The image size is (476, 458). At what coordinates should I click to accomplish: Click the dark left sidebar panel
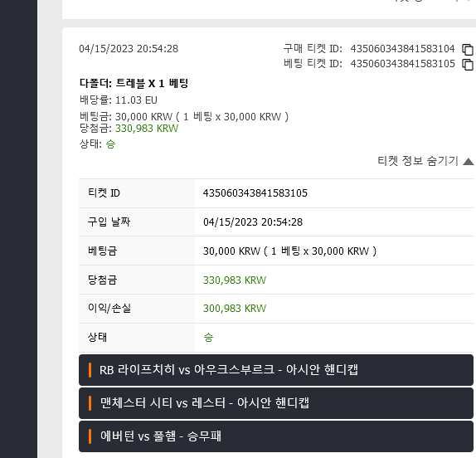(x=18, y=229)
